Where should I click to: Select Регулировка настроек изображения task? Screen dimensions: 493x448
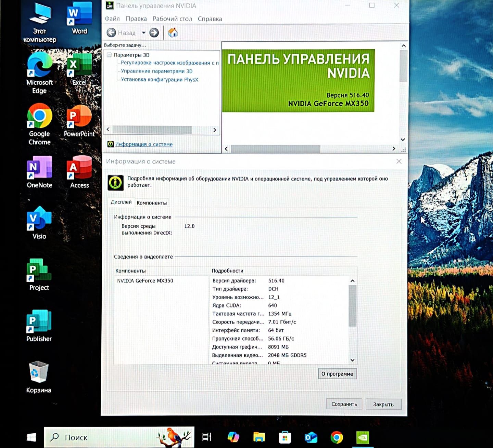click(169, 63)
